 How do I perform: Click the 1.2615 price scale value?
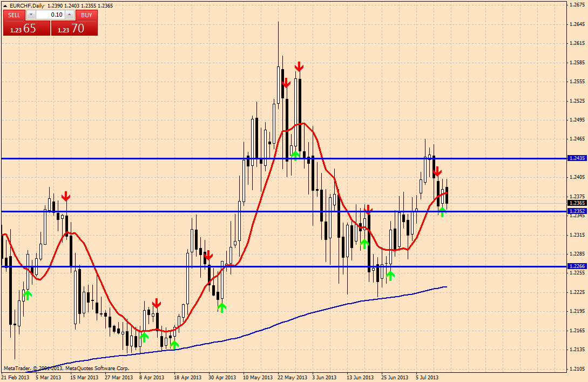tap(577, 43)
